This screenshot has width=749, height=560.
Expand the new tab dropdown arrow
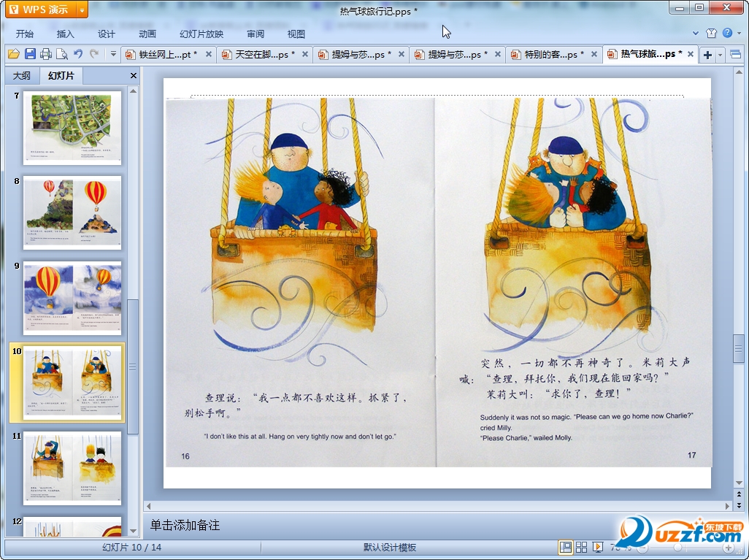pyautogui.click(x=721, y=55)
